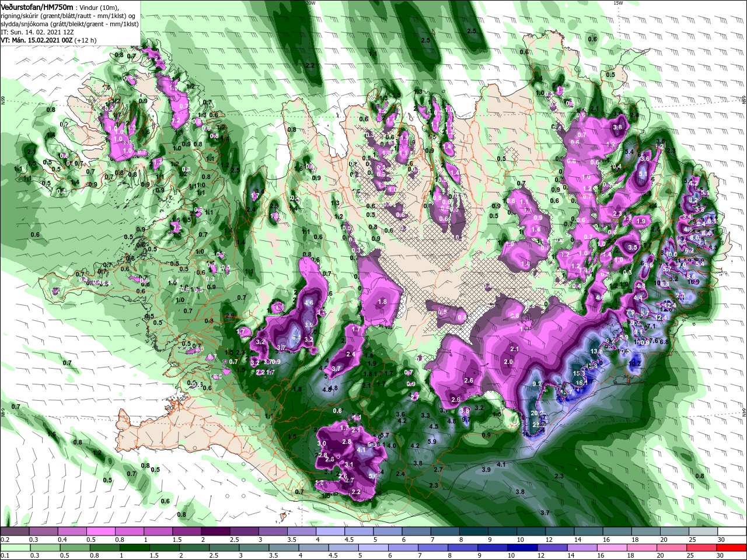Pick the light periwinkle 5 swatch, lower legend
Screen dimensions: 747x560
(373, 547)
